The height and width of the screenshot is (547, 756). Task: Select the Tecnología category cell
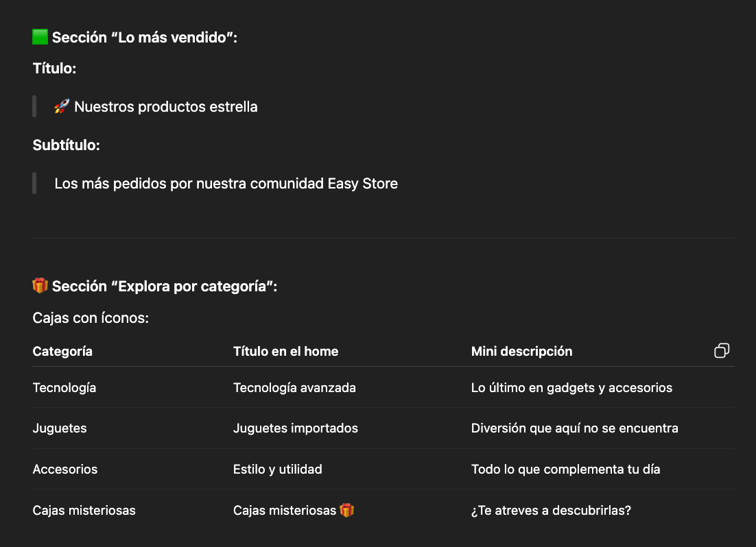click(64, 387)
